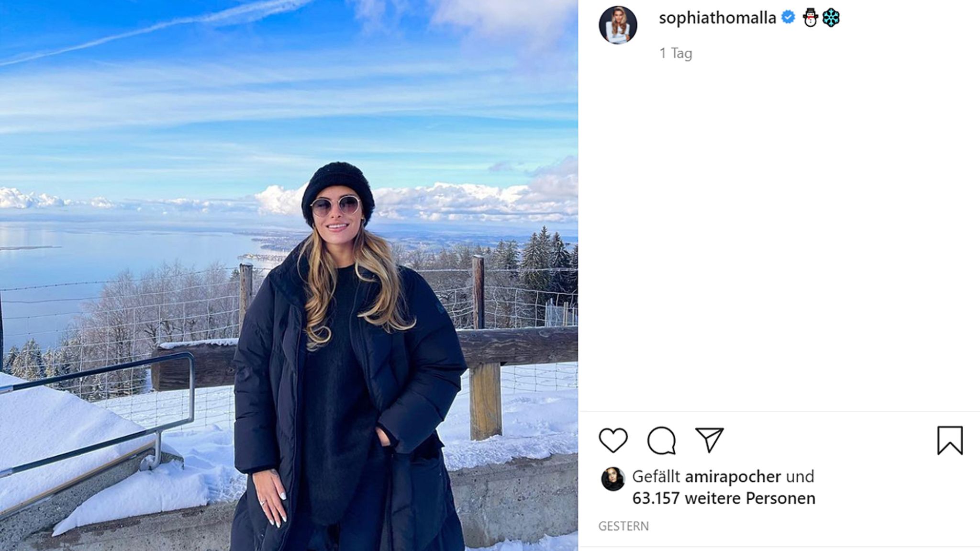Click the snowflake emoji in the caption
980x551 pixels.
pos(831,18)
